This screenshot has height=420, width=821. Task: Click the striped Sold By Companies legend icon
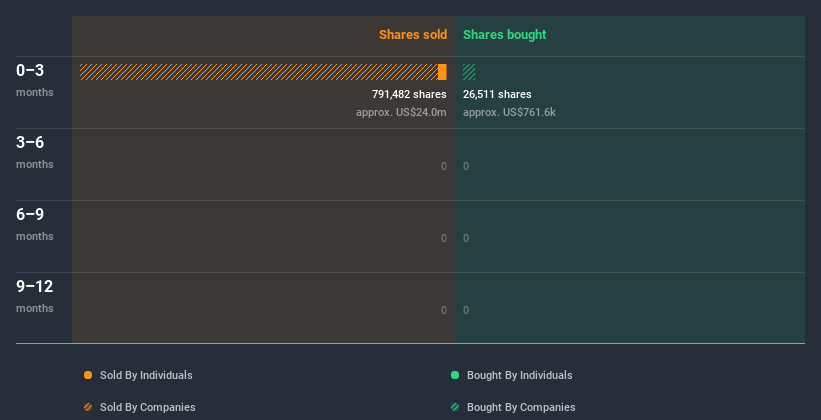(x=88, y=407)
